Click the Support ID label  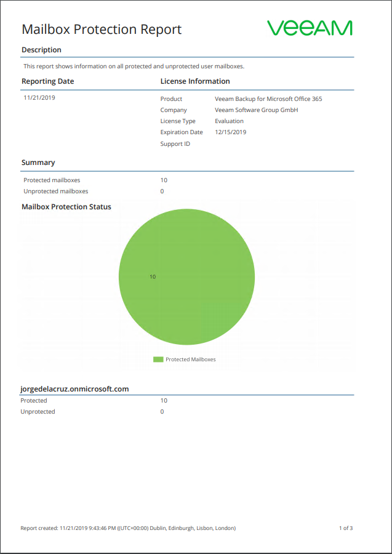pyautogui.click(x=175, y=144)
